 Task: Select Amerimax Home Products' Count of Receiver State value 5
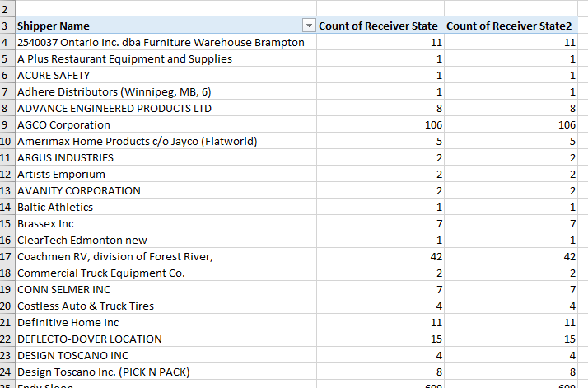380,142
